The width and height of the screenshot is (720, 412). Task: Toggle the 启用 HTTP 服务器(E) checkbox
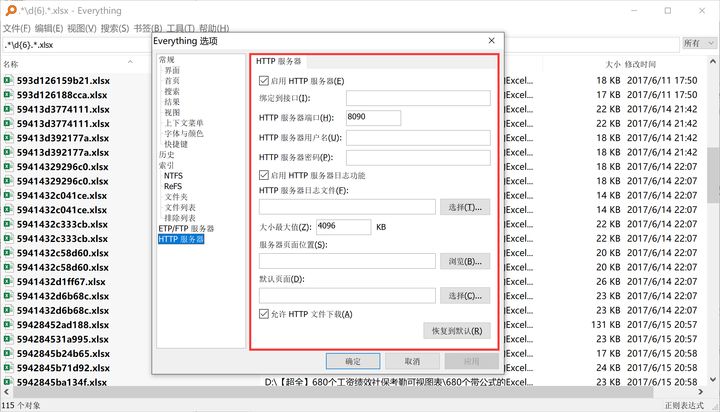(x=264, y=81)
